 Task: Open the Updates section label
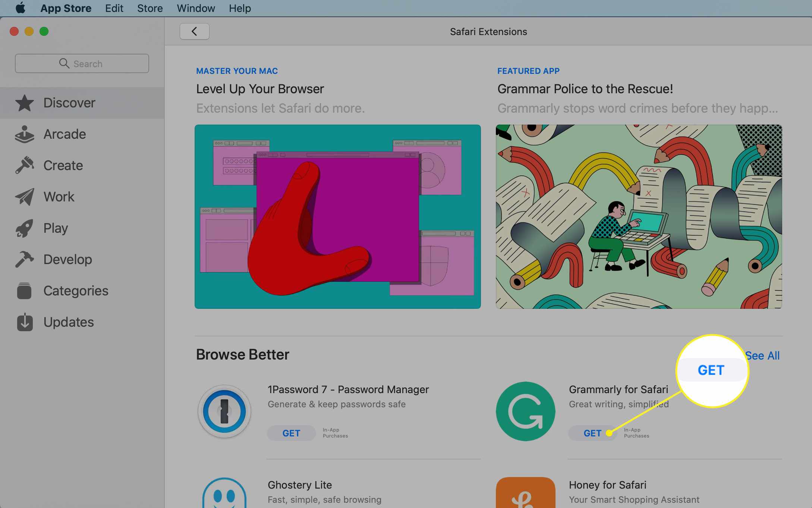click(69, 322)
